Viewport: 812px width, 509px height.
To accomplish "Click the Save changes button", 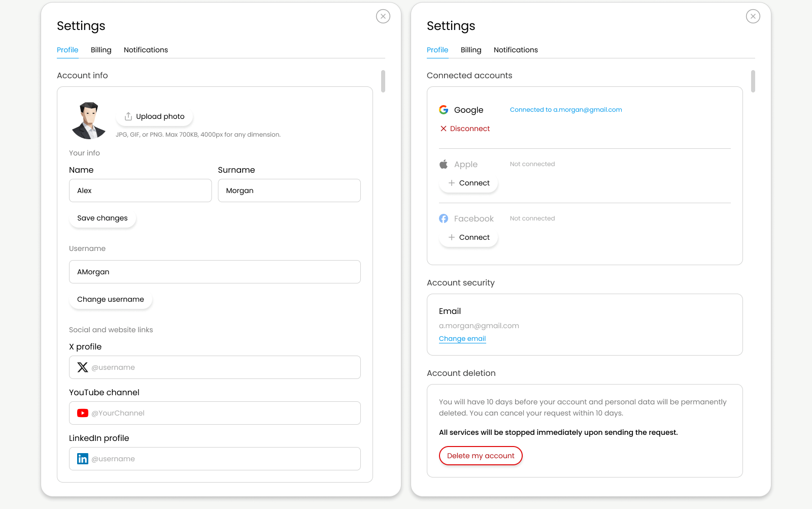I will pos(103,218).
